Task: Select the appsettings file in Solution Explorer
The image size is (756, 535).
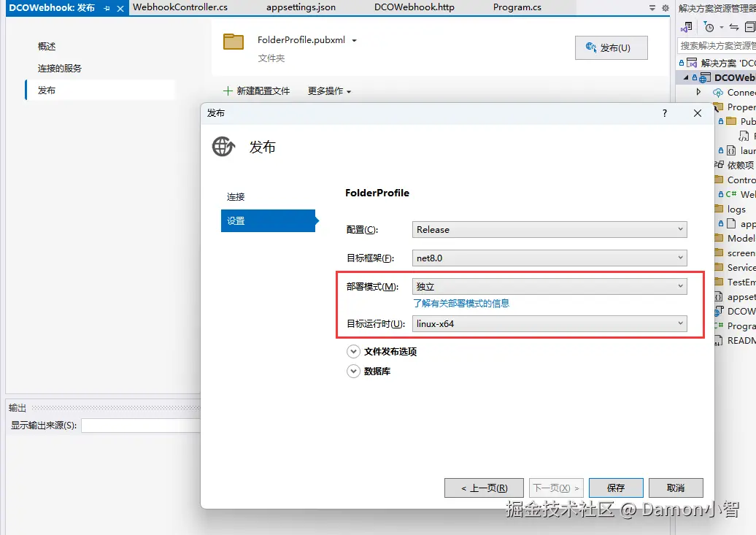Action: click(x=735, y=296)
